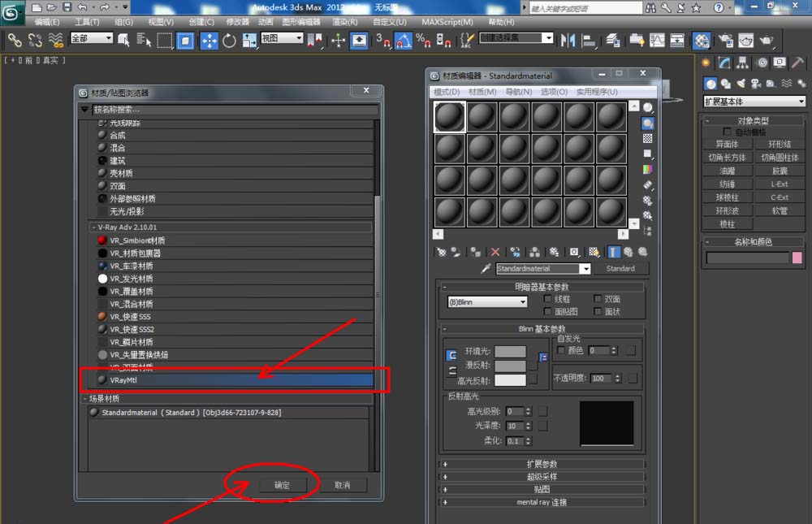The height and width of the screenshot is (524, 812).
Task: Toggle the 自发光 颜色 checkbox
Action: tap(561, 350)
